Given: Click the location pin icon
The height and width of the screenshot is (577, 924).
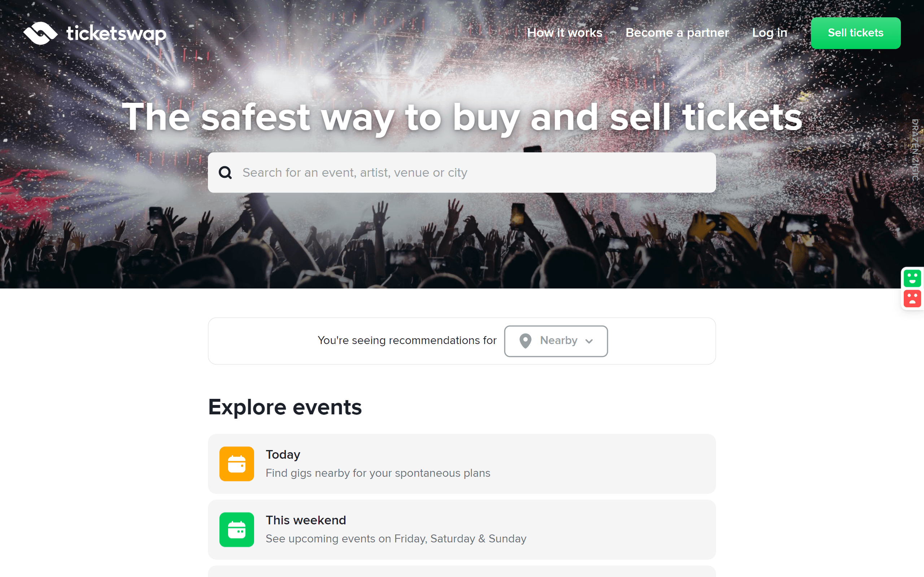Looking at the screenshot, I should tap(526, 341).
